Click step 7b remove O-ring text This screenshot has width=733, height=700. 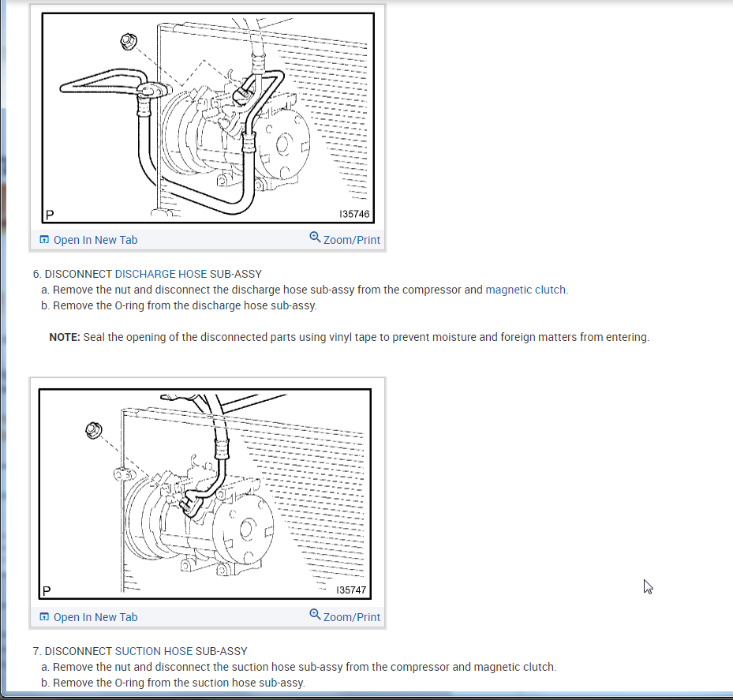coord(173,683)
